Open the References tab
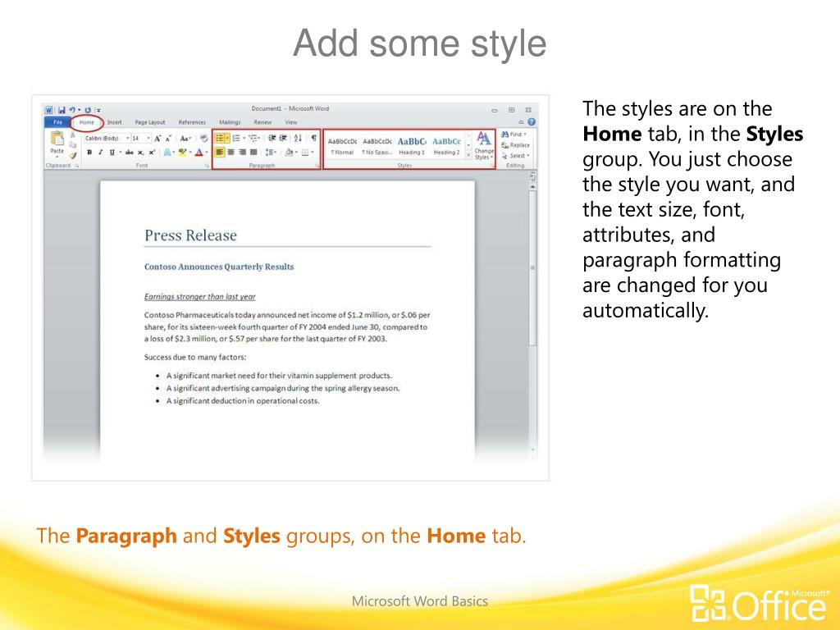840x630 pixels. (x=192, y=122)
